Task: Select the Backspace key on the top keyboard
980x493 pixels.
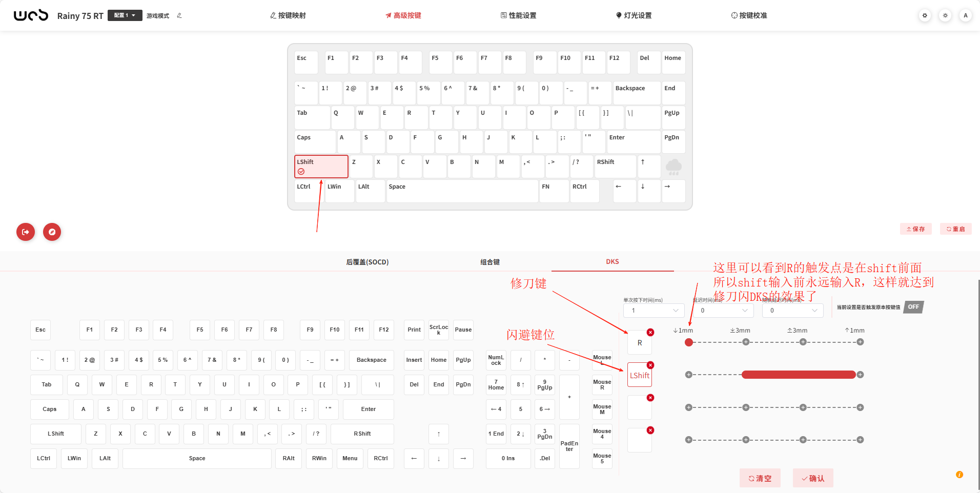Action: click(637, 93)
